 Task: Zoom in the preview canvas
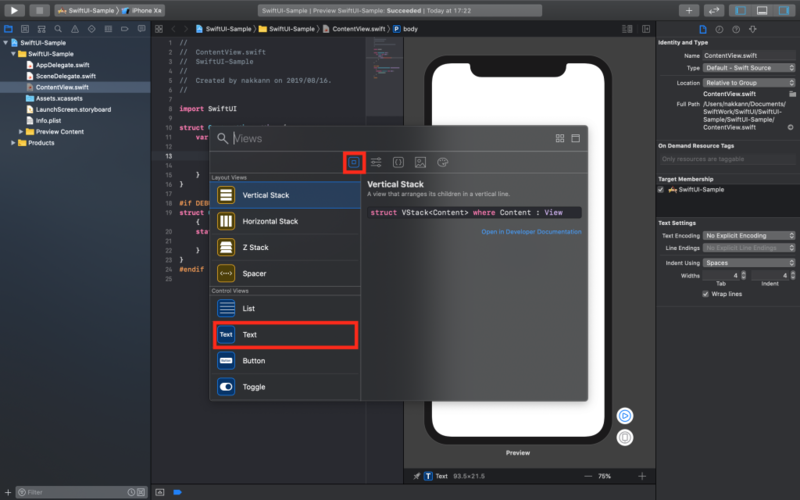click(x=642, y=476)
